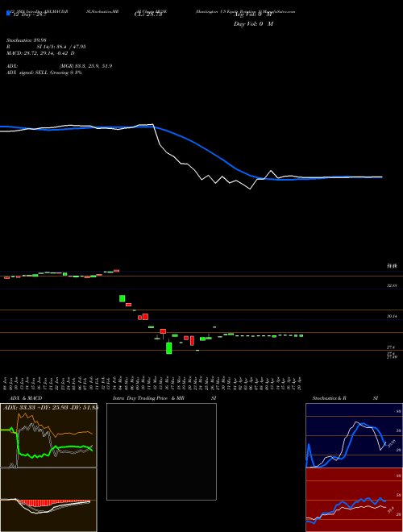Select the 'SI 14/3: 38.4 / 47.95' value
Screen dimensions: 403x532
click(x=61, y=47)
